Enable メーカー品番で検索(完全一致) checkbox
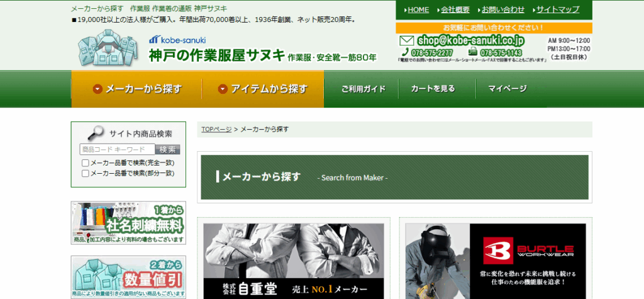This screenshot has width=644, height=299. point(85,163)
